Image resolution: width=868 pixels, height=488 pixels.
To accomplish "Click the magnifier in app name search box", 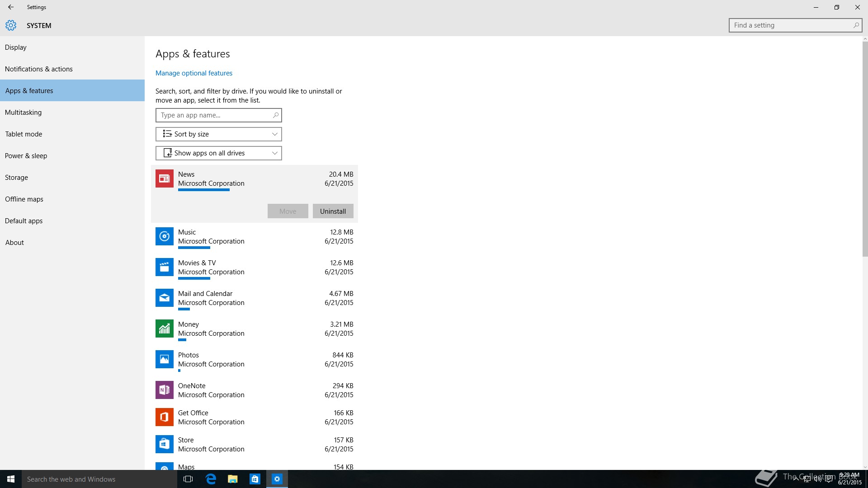I will 275,115.
